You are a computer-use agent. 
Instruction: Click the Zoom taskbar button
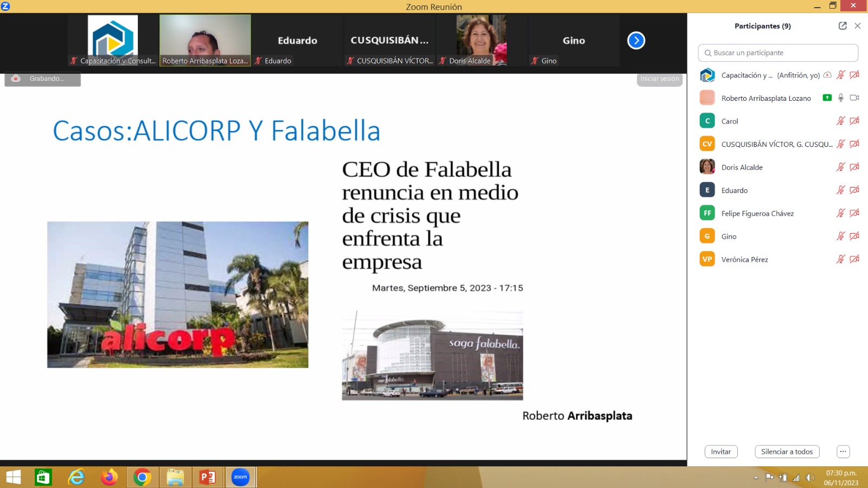[240, 477]
